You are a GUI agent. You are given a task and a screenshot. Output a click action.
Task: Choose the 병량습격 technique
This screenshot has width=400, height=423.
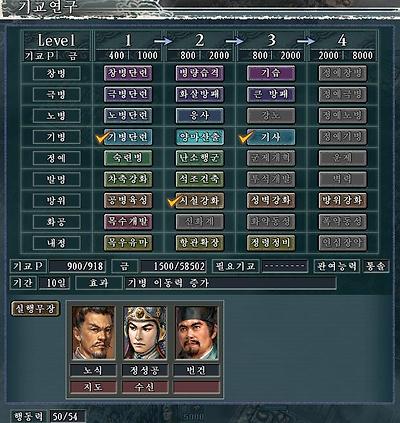[x=200, y=73]
